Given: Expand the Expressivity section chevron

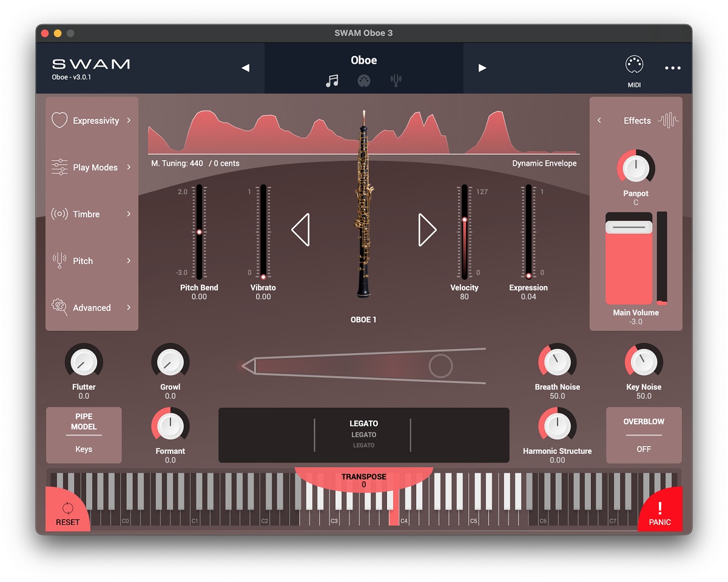Looking at the screenshot, I should click(129, 120).
